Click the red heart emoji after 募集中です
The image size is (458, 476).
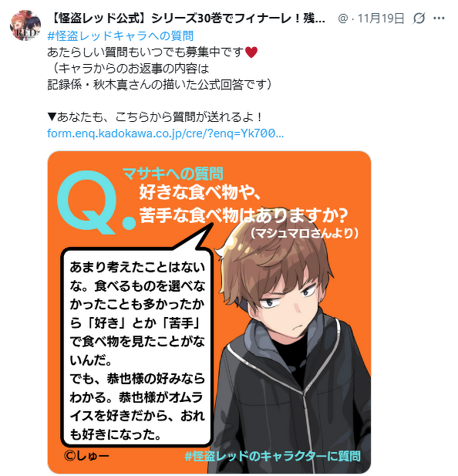click(x=251, y=52)
